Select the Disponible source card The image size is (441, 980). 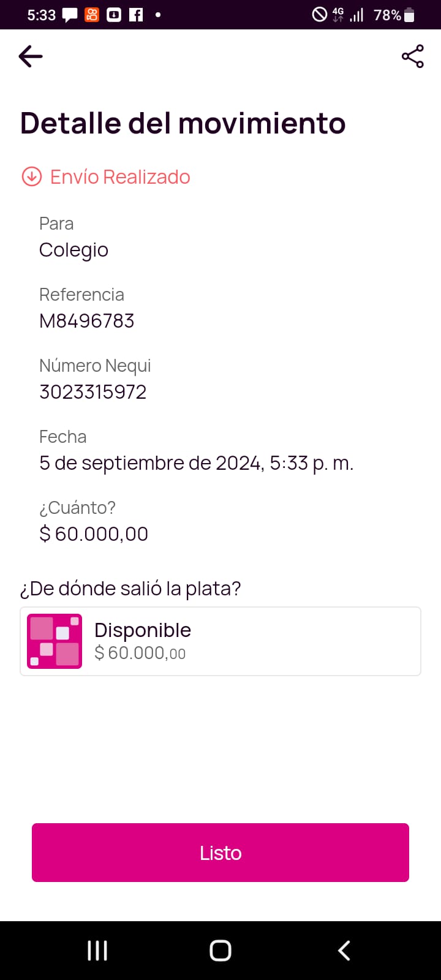pyautogui.click(x=221, y=641)
